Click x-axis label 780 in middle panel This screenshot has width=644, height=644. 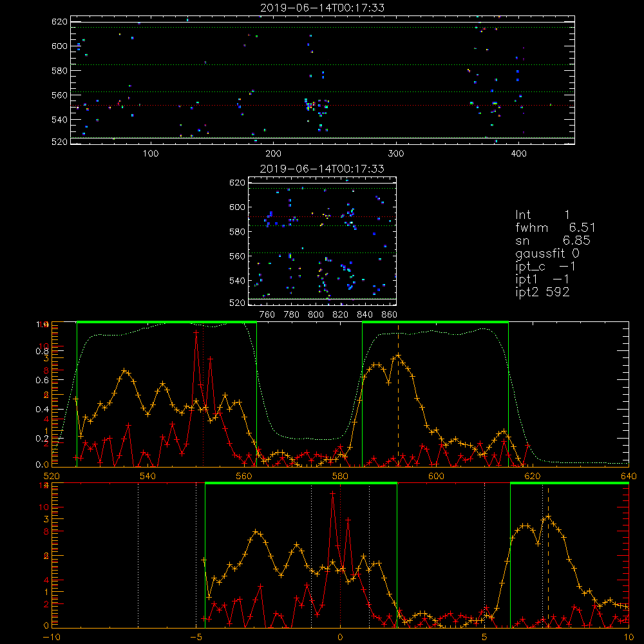(292, 315)
